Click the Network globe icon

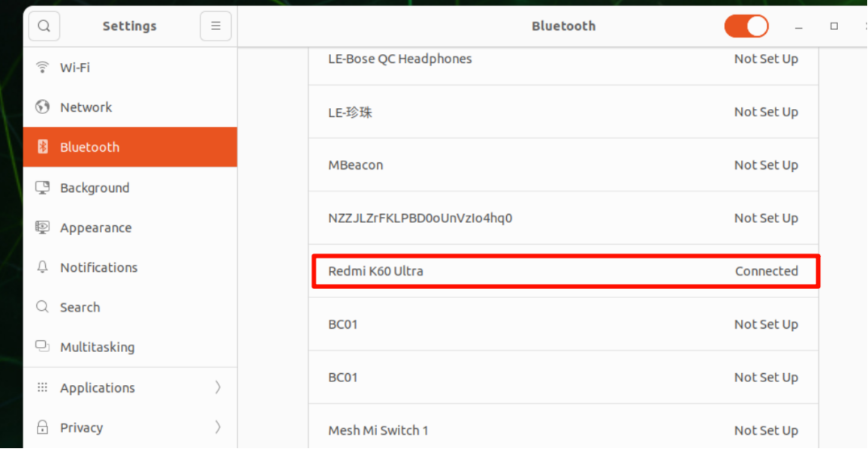(43, 107)
